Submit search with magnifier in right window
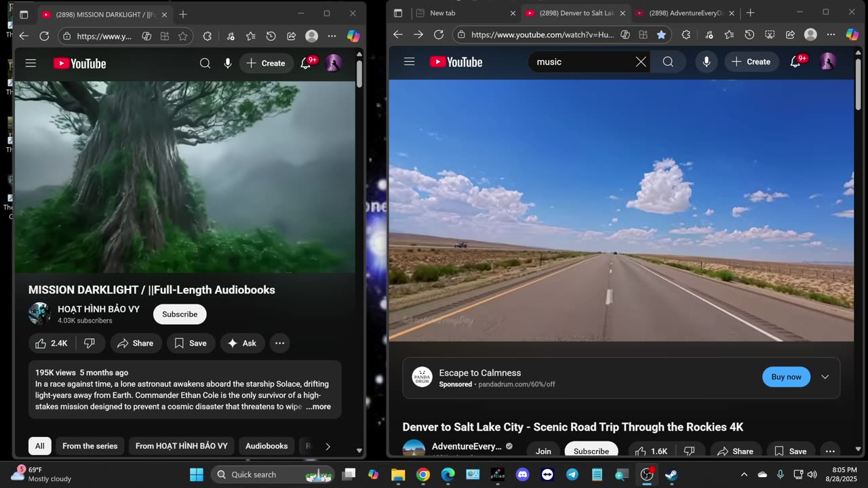 [x=668, y=62]
